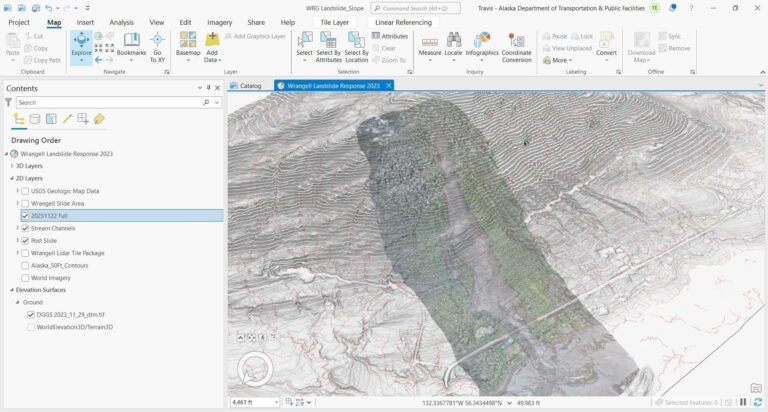Image resolution: width=768 pixels, height=412 pixels.
Task: Open the notifications bell
Action: pyautogui.click(x=673, y=8)
